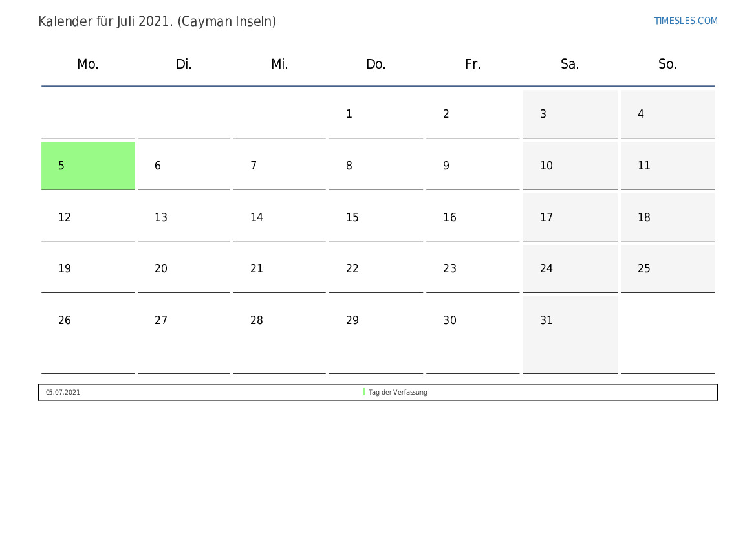This screenshot has width=756, height=535.
Task: Click day 7 in the calendar
Action: coord(279,166)
